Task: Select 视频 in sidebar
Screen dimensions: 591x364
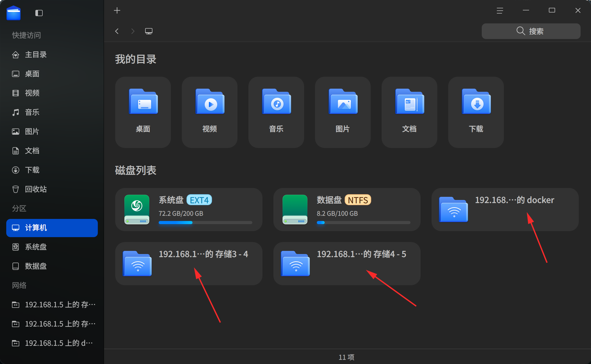Action: (52, 93)
